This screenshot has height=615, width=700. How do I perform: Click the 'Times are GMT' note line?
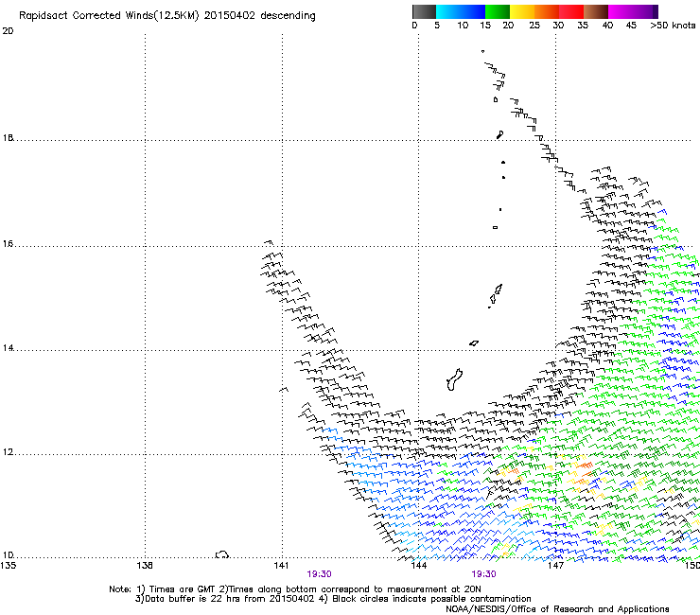pyautogui.click(x=294, y=589)
